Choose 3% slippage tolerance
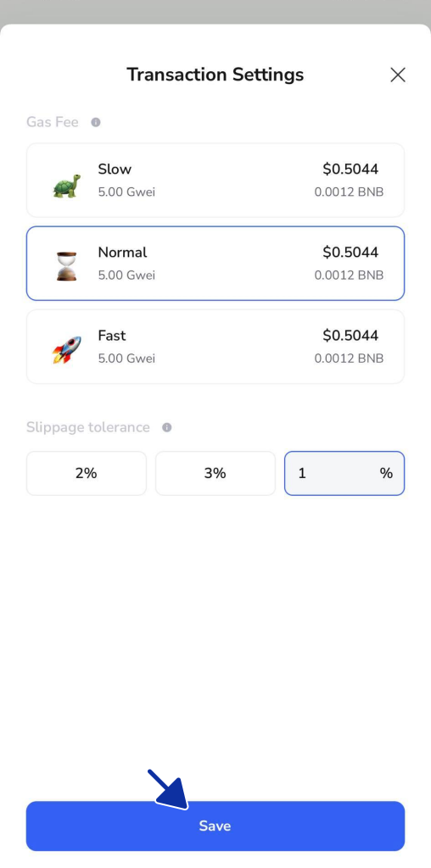 pyautogui.click(x=215, y=473)
